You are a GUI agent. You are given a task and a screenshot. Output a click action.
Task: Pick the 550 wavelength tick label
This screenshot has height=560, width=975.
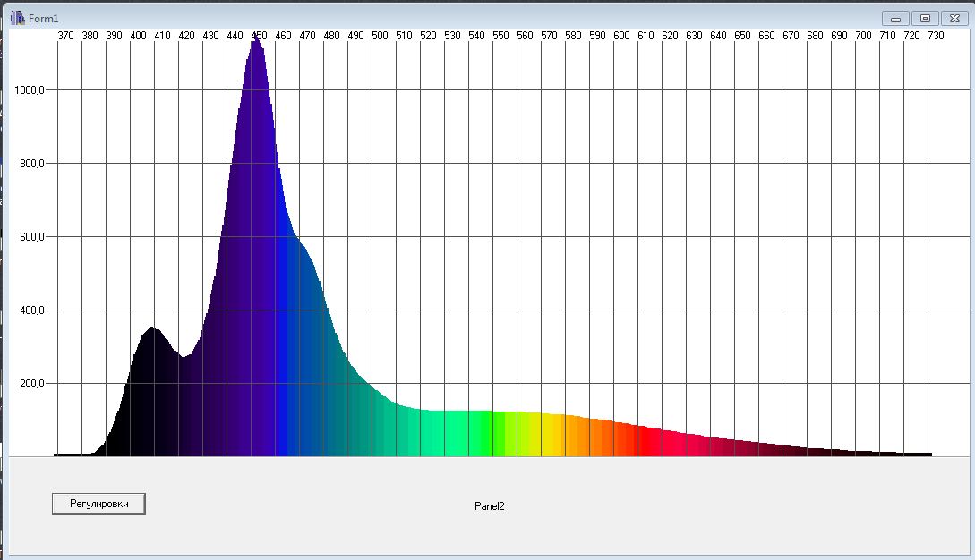pos(501,36)
